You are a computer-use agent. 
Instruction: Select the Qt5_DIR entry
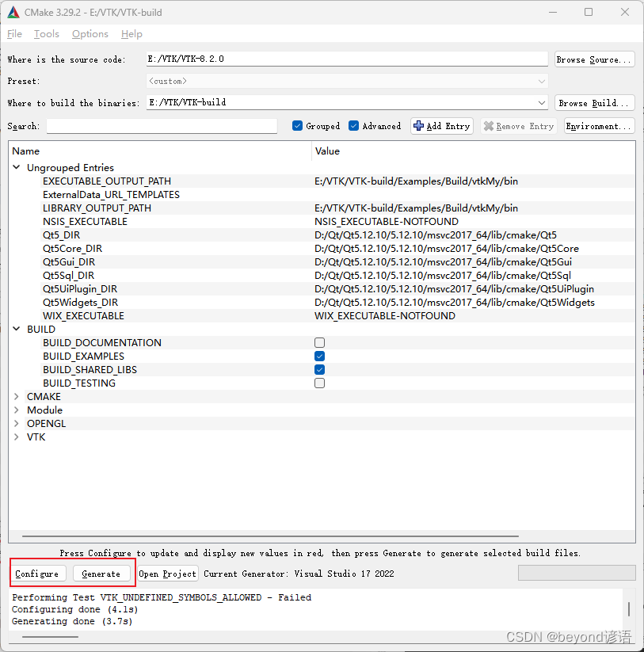[61, 235]
